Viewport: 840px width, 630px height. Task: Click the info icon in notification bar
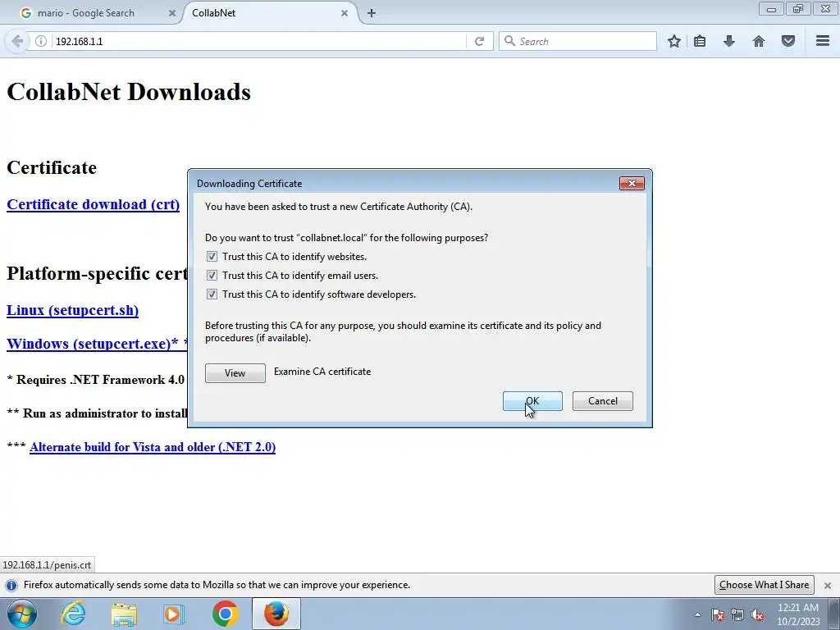11,585
